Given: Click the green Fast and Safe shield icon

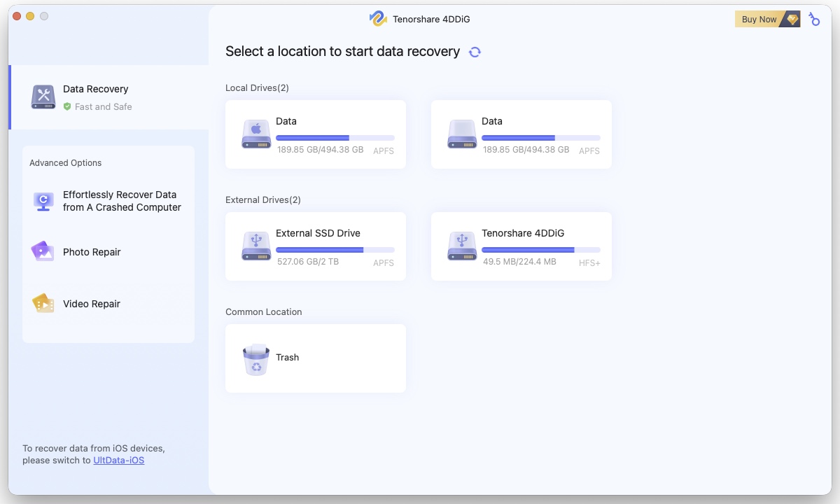Looking at the screenshot, I should [x=67, y=107].
